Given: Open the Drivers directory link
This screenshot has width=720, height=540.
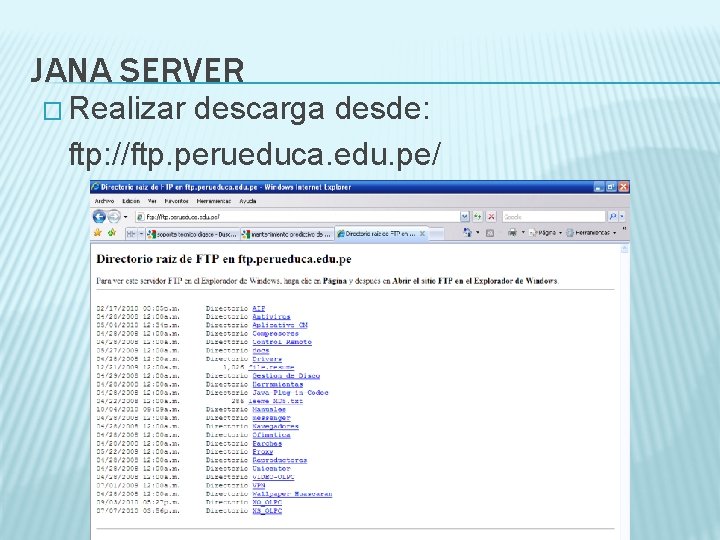Looking at the screenshot, I should click(x=267, y=359).
